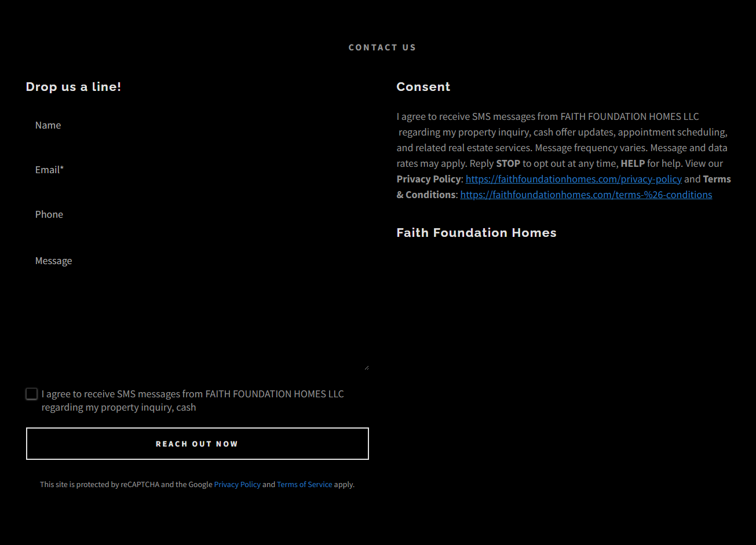Open Google Terms of Service link
This screenshot has width=756, height=545.
(x=305, y=484)
